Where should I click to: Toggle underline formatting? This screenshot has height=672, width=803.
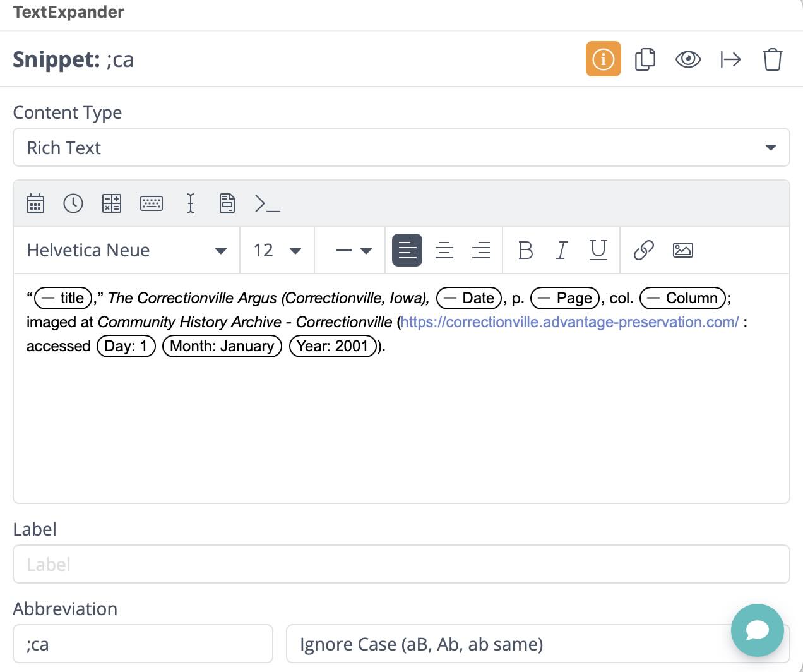pyautogui.click(x=598, y=250)
